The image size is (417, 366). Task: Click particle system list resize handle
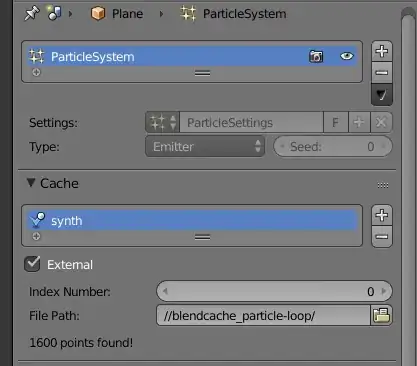point(202,73)
